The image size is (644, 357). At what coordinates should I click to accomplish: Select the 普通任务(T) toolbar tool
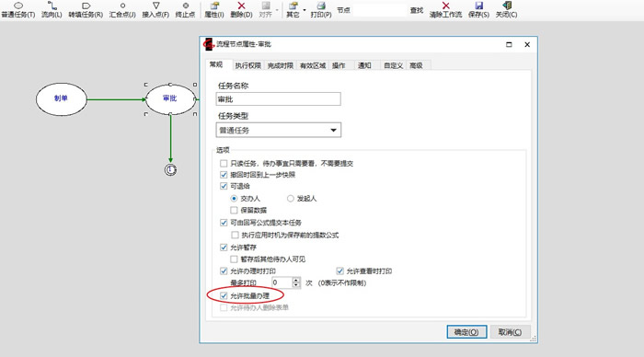[x=18, y=10]
